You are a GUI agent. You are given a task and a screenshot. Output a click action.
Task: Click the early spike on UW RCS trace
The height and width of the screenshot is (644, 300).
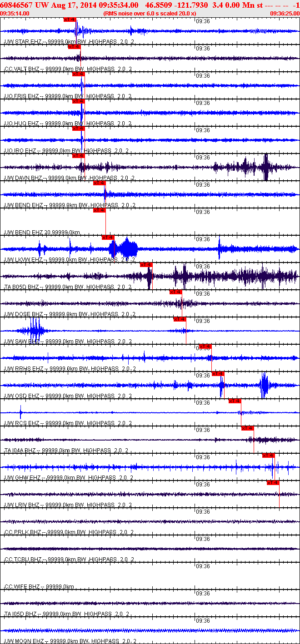[x=20, y=413]
